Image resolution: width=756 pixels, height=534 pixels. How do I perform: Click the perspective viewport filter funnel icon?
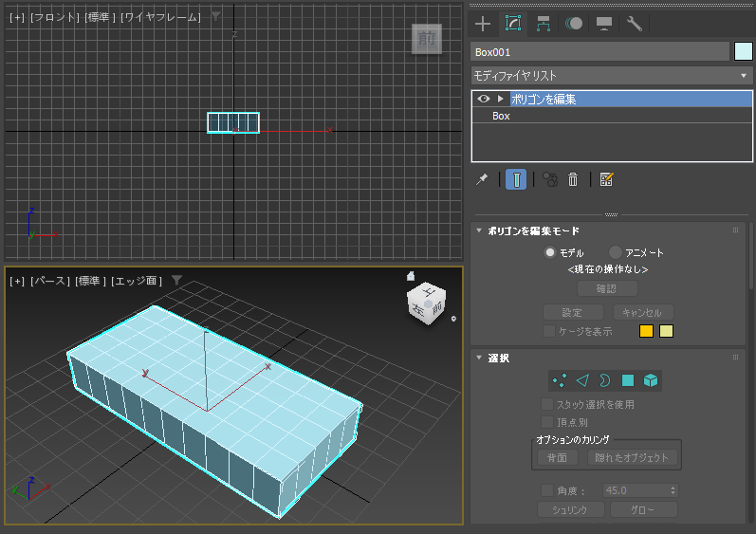[x=177, y=280]
